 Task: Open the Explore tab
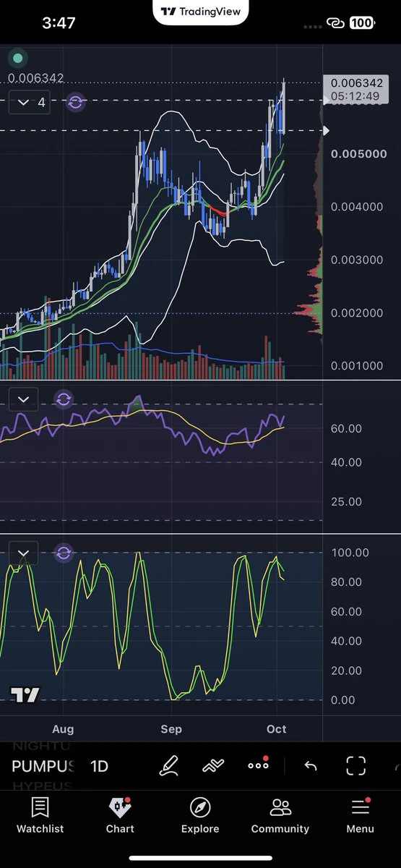point(200,815)
